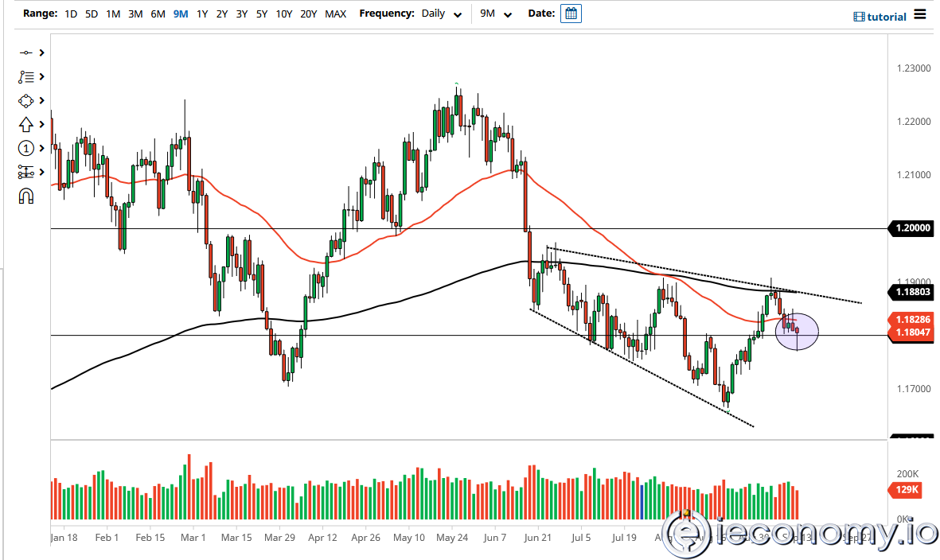Image resolution: width=940 pixels, height=560 pixels.
Task: Click the highlighted ellipse annotation on chart
Action: (797, 332)
